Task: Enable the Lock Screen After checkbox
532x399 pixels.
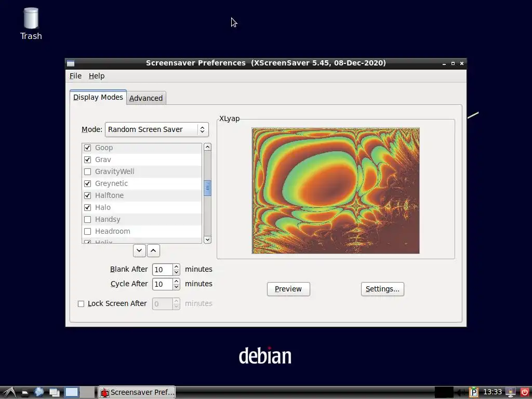Action: tap(81, 303)
